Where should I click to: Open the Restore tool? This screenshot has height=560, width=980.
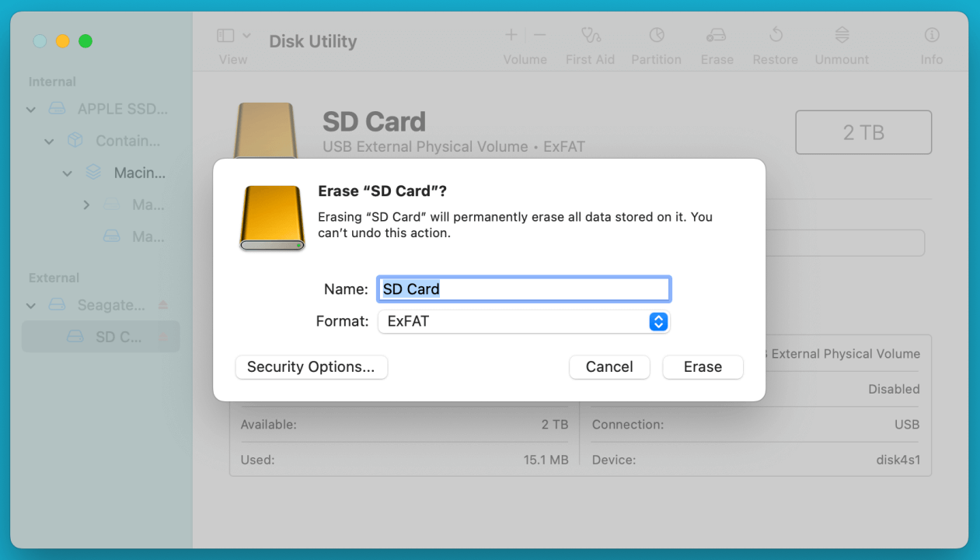775,39
